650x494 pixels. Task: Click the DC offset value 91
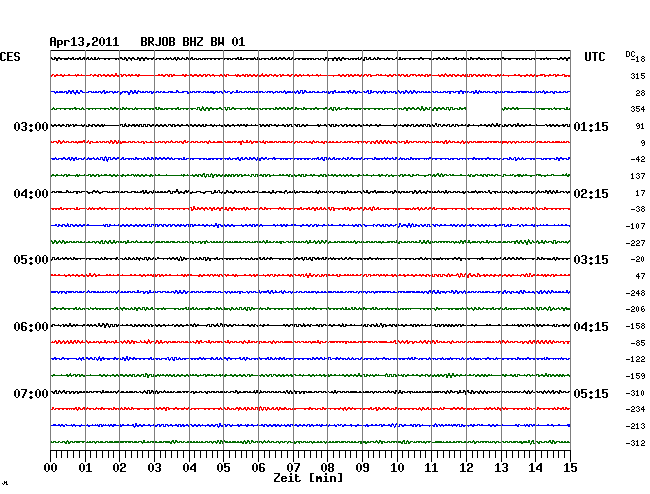[640, 126]
